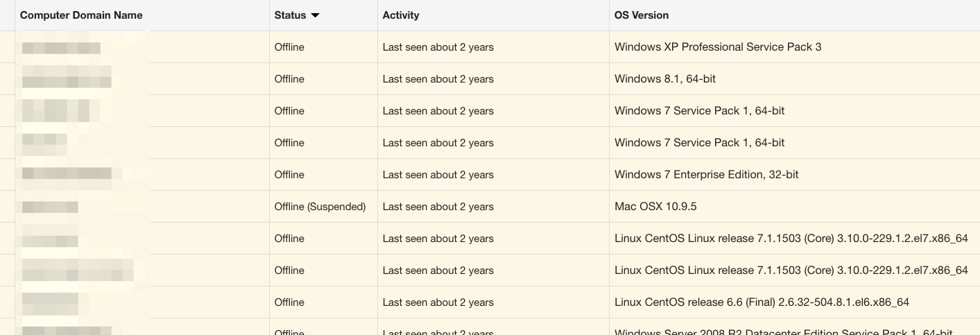Click the Windows 7 Enterprise Edition, 32-bit cell

tap(706, 175)
